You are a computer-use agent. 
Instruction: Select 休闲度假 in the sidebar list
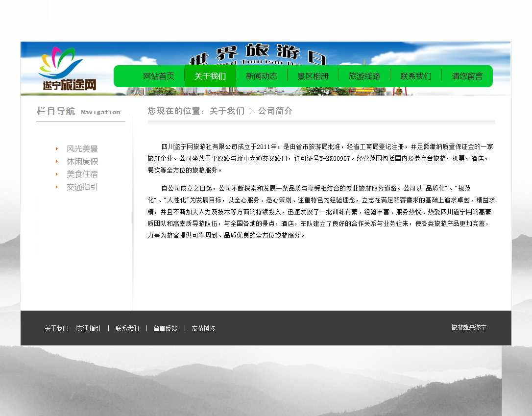point(82,162)
